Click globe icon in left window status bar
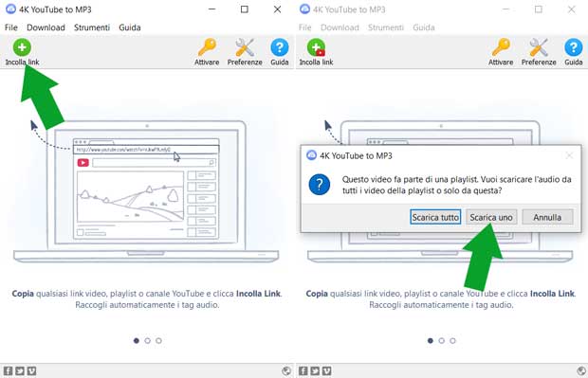This screenshot has width=588, height=378. [286, 370]
